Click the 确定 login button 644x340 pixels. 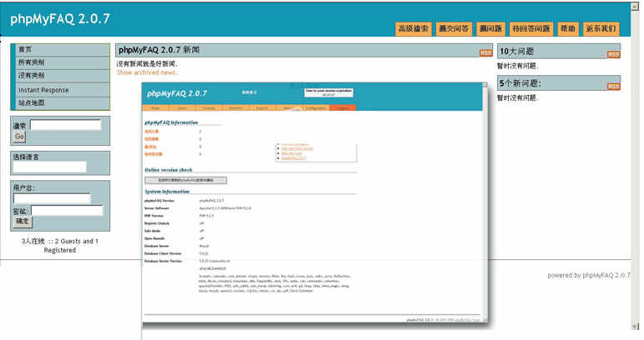click(23, 222)
